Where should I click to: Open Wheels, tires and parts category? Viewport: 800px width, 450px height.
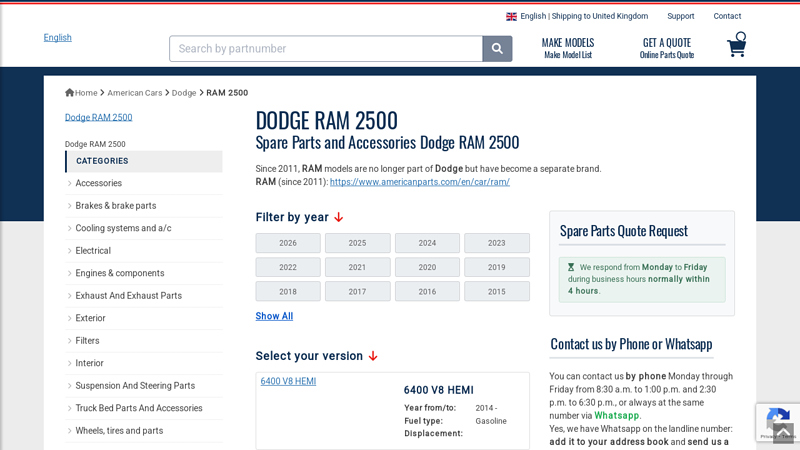119,430
